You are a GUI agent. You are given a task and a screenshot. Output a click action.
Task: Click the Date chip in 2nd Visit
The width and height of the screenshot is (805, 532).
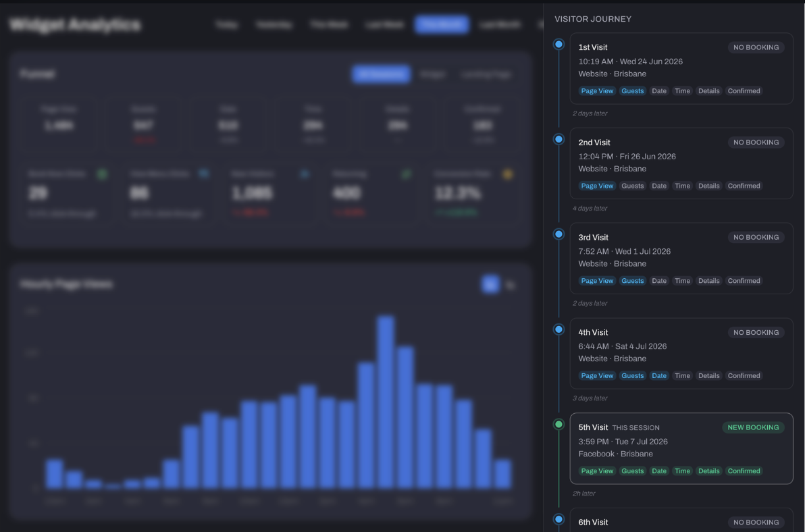[x=659, y=186]
